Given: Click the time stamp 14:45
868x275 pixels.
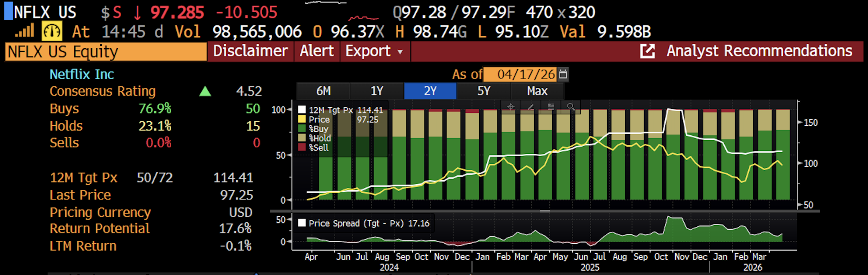Looking at the screenshot, I should click(123, 32).
